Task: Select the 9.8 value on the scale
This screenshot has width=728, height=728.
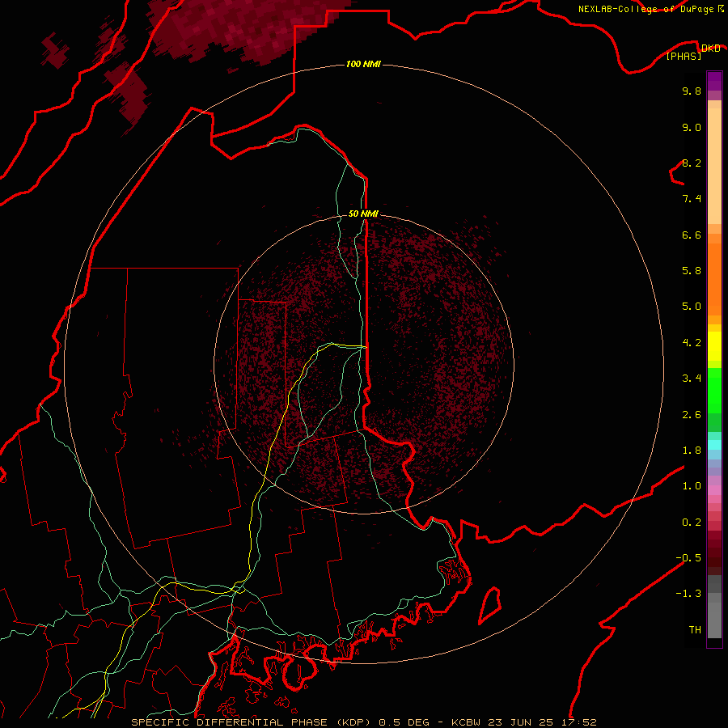Action: (692, 91)
